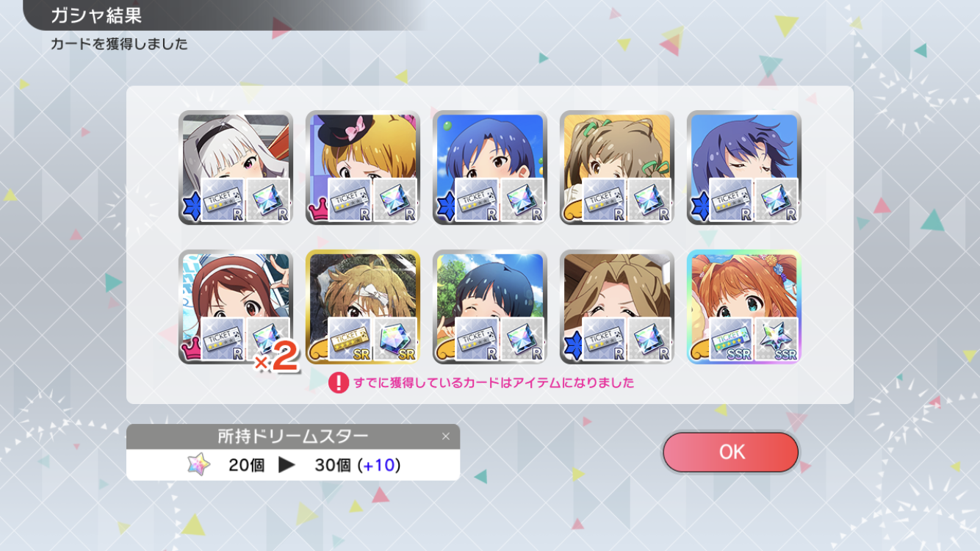The height and width of the screenshot is (551, 980).
Task: Select the purple-haired girl with closed eyes card
Action: pyautogui.click(x=744, y=168)
